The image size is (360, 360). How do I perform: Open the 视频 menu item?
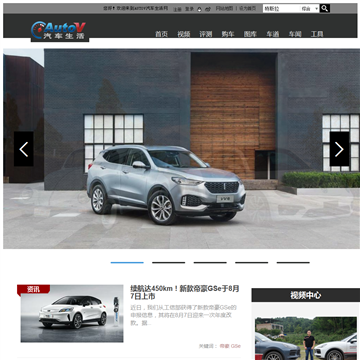tap(184, 34)
